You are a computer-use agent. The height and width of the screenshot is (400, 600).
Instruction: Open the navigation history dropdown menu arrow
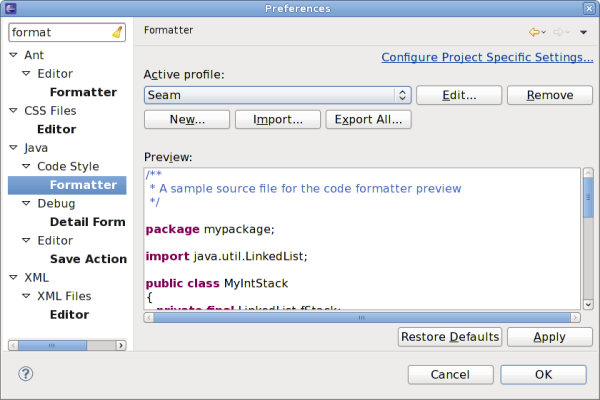[583, 32]
